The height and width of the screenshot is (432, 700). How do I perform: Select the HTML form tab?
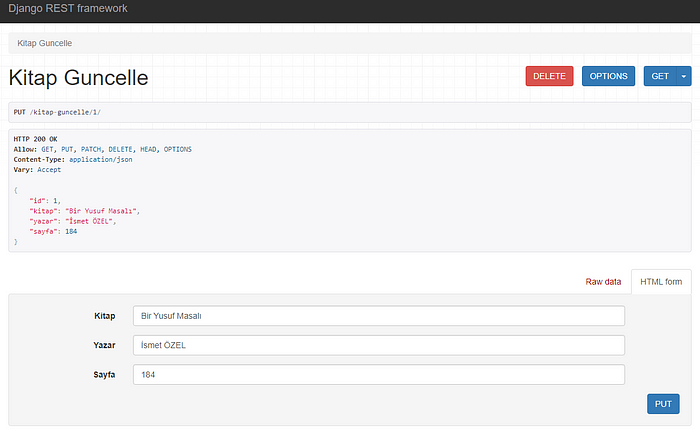pos(661,282)
